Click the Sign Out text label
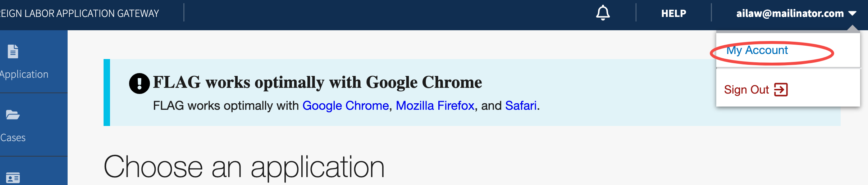This screenshot has width=868, height=185. coord(746,90)
